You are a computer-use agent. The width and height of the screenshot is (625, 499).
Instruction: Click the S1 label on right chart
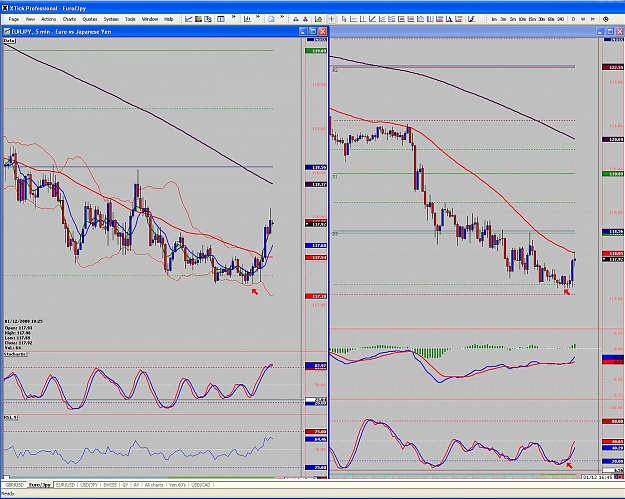point(335,177)
